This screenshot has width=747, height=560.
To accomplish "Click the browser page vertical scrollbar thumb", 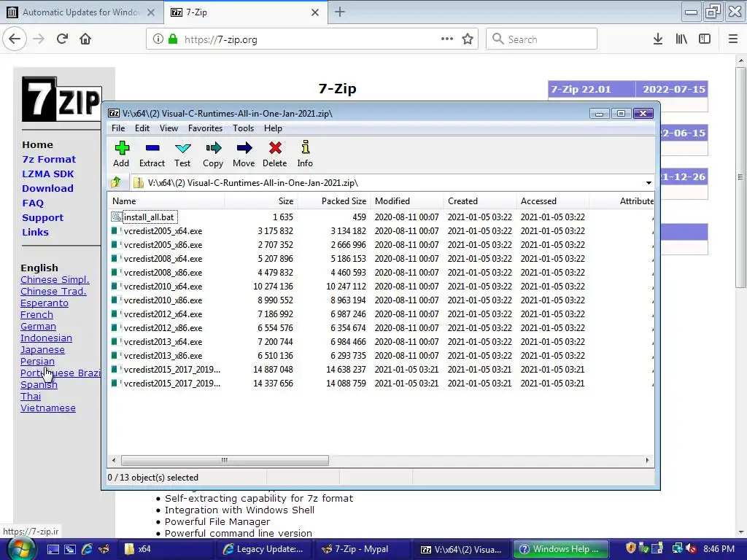I will [740, 177].
